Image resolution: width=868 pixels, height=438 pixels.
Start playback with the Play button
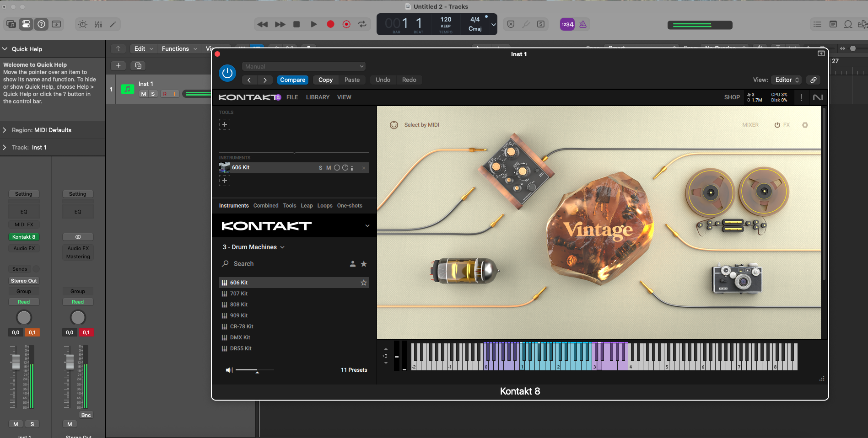313,24
